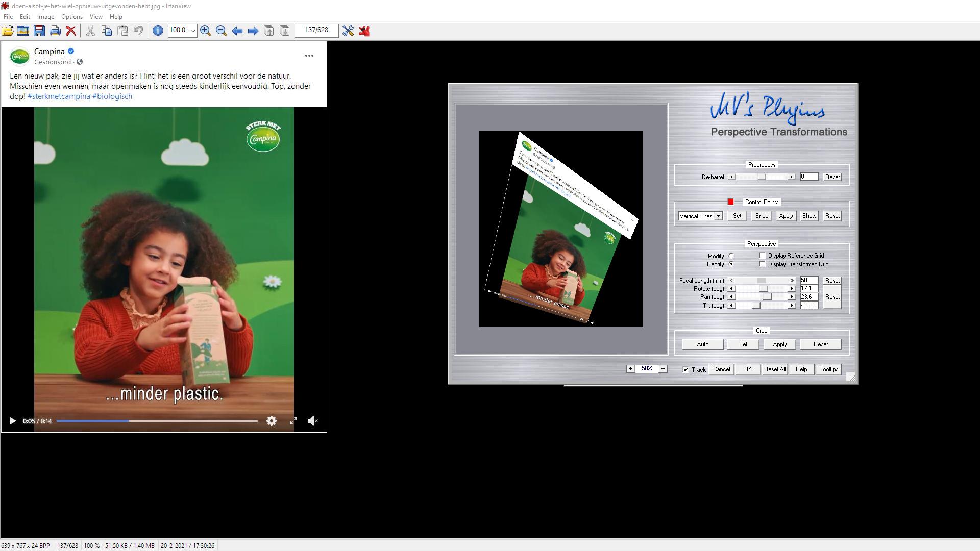Click the De-barrel slider left arrow
The height and width of the screenshot is (551, 980).
click(x=731, y=177)
